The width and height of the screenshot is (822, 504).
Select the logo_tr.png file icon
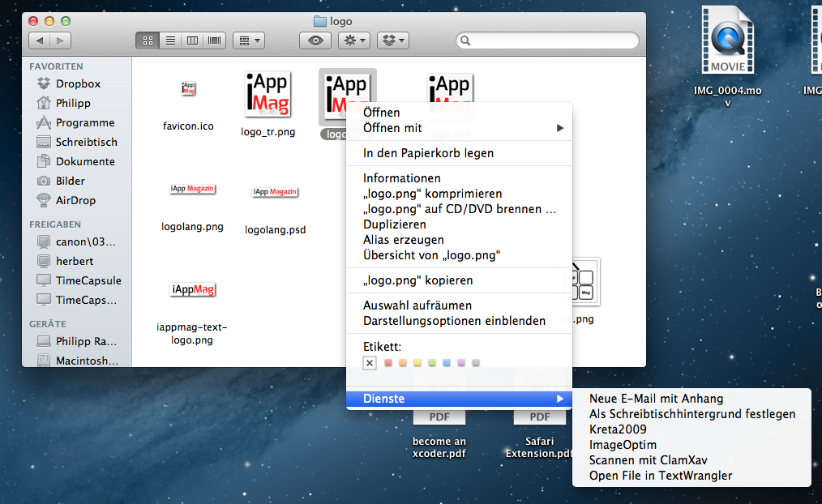click(268, 94)
